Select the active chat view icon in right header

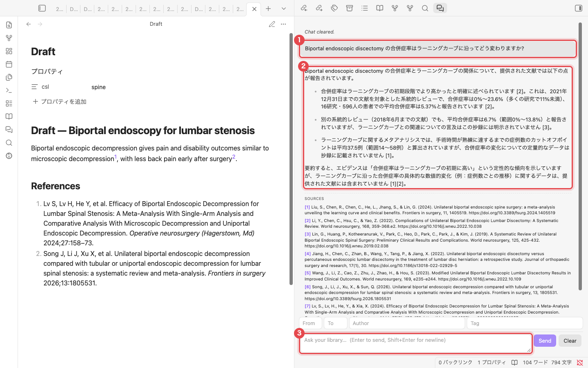pos(440,8)
